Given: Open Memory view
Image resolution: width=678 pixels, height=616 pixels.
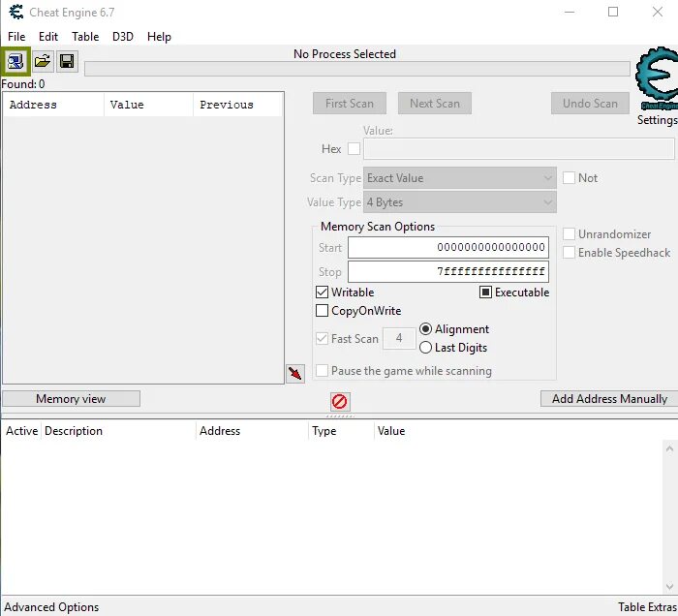Looking at the screenshot, I should [71, 399].
